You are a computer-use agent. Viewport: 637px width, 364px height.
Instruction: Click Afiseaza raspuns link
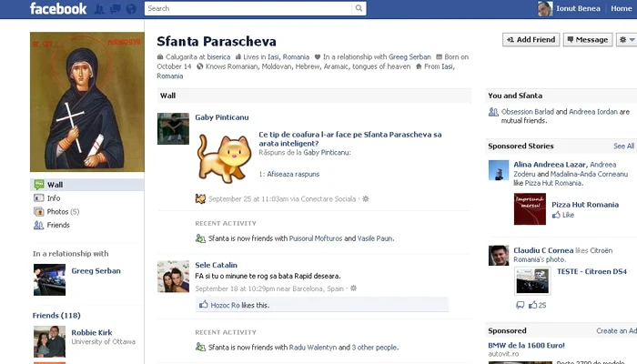click(293, 174)
